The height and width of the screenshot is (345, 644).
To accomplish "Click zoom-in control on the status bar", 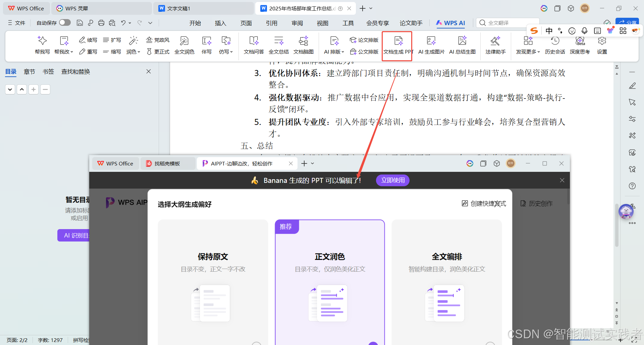I will [621, 340].
